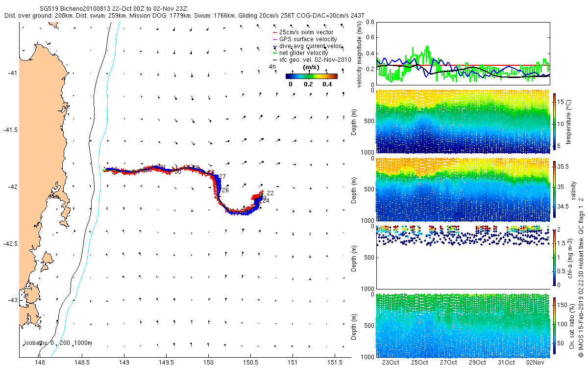
Task: Click the 'velocity magnitude (m/s)' axis label
Action: [359, 53]
